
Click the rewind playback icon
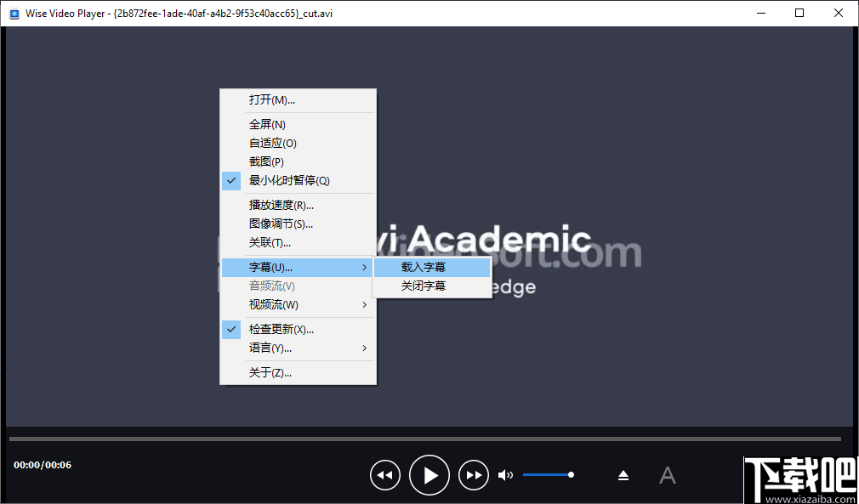[x=385, y=474]
